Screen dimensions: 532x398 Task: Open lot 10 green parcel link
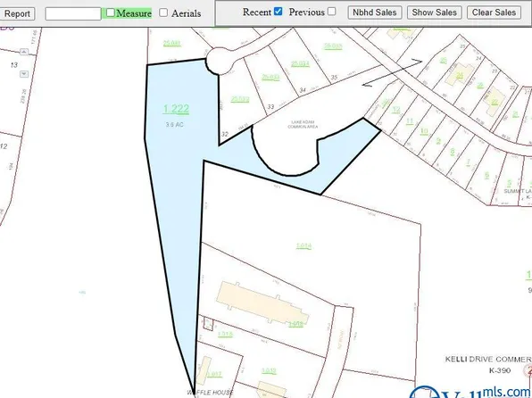[424, 131]
